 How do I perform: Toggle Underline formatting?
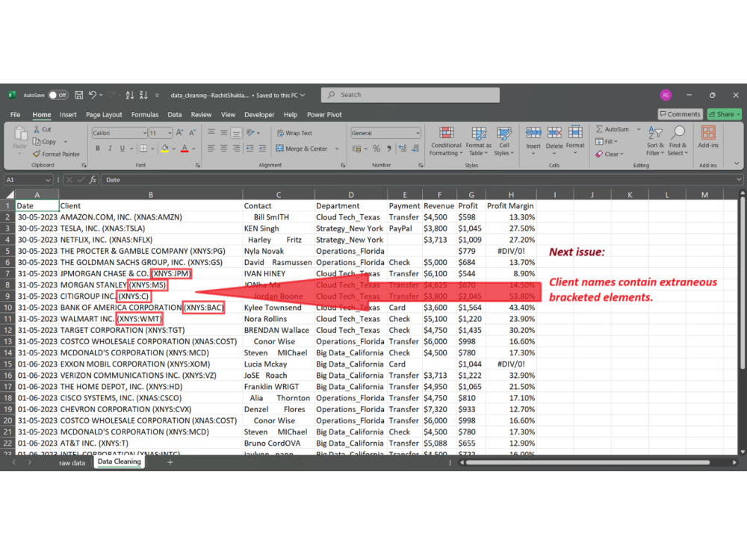[x=122, y=149]
